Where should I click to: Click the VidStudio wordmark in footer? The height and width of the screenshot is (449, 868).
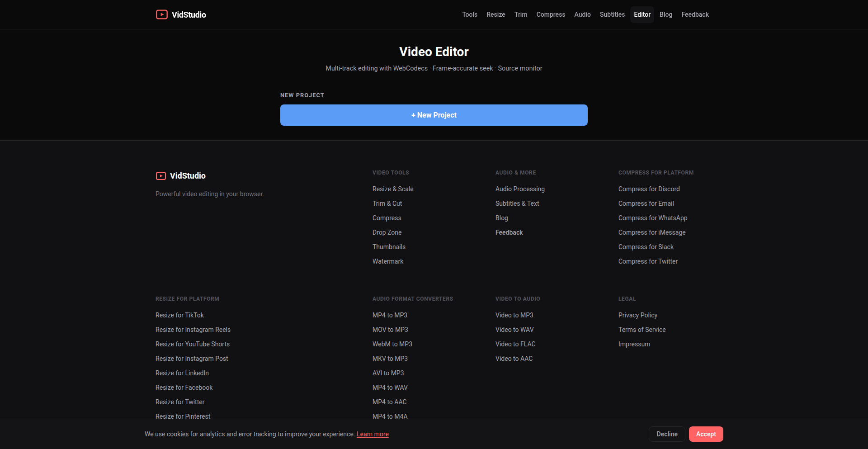pos(188,176)
